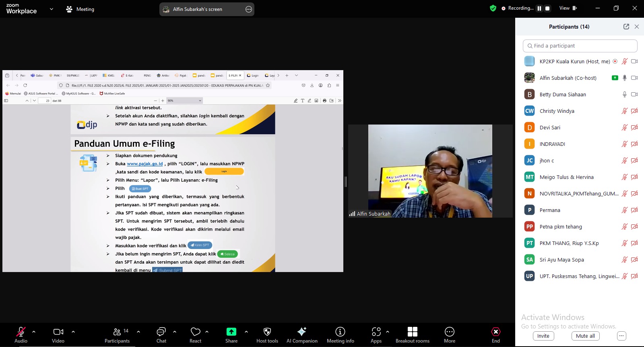Image resolution: width=644 pixels, height=347 pixels.
Task: Pause the meeting recording
Action: (539, 8)
